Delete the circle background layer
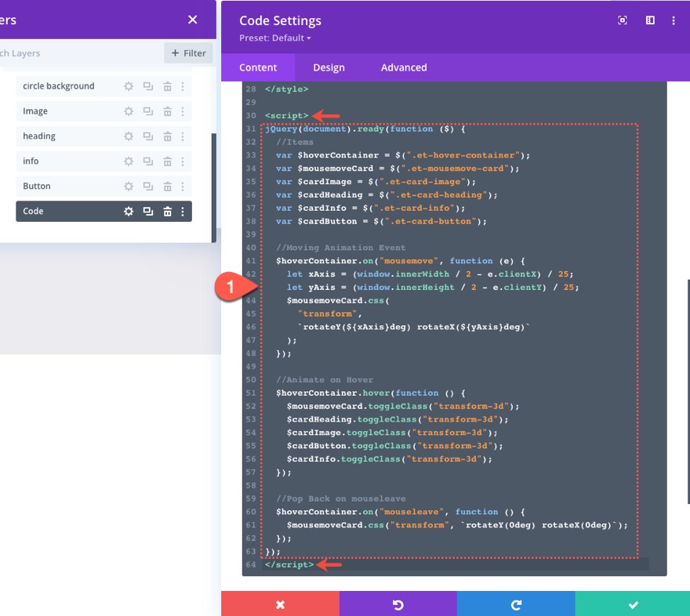The image size is (690, 616). (x=167, y=86)
